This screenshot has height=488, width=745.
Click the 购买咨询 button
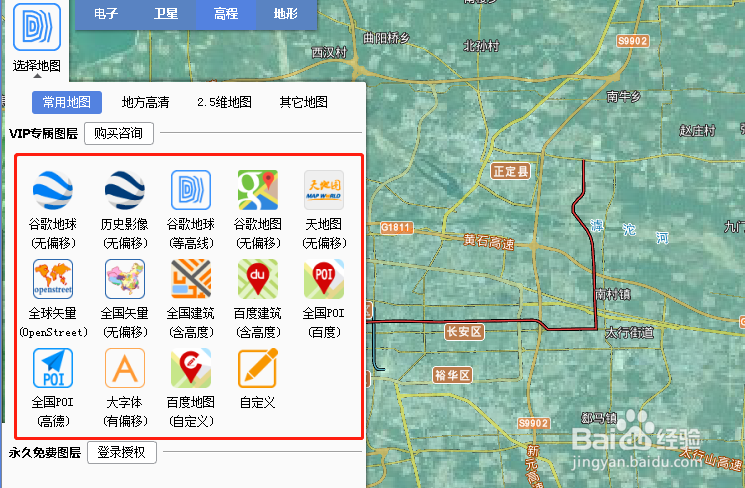(x=119, y=134)
